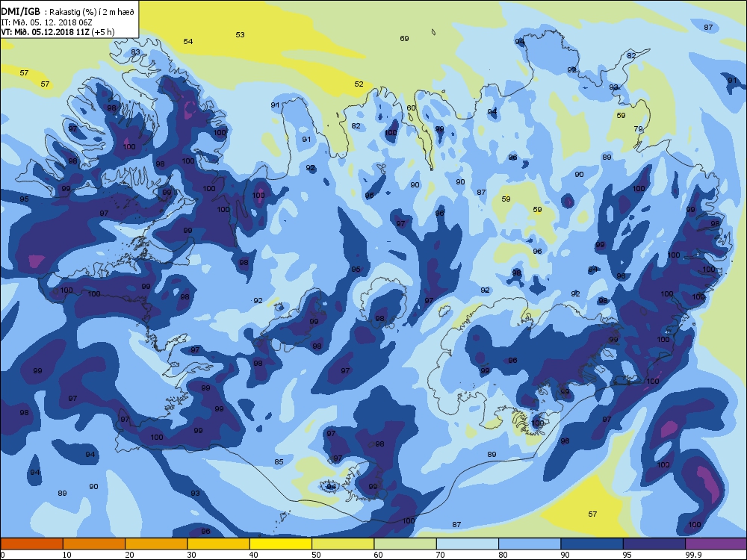Click the pale yellow 50–60 legend swatch
The width and height of the screenshot is (747, 560).
(343, 544)
